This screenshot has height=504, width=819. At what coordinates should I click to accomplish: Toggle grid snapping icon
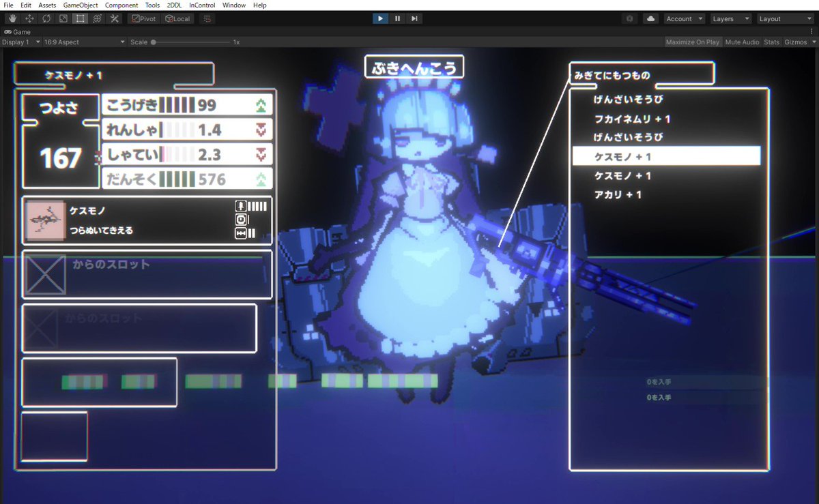(x=207, y=18)
